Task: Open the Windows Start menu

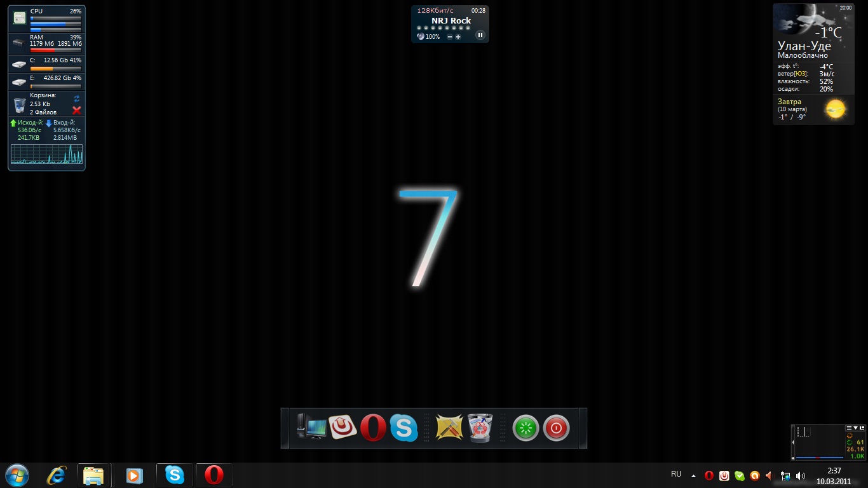Action: pos(17,475)
